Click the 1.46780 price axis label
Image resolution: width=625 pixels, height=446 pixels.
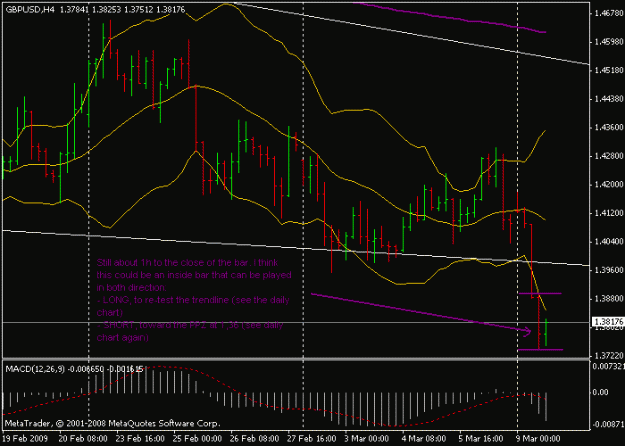[x=609, y=13]
